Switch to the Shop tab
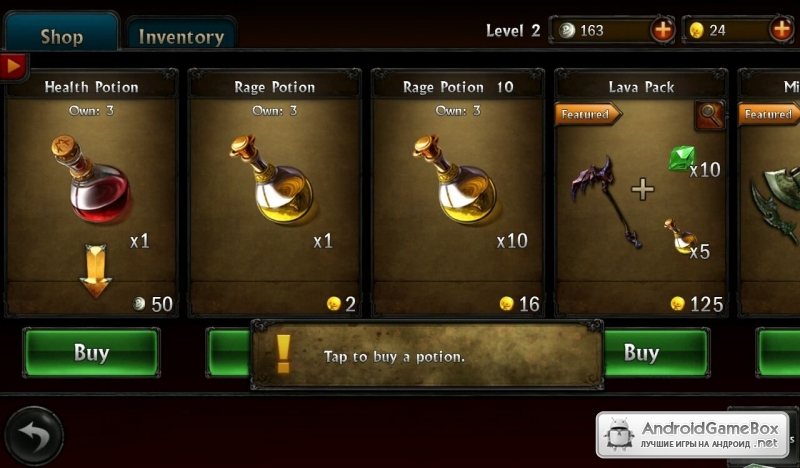 pos(61,34)
